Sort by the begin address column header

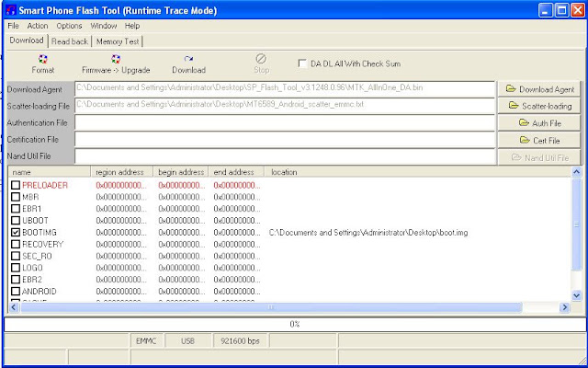[181, 172]
